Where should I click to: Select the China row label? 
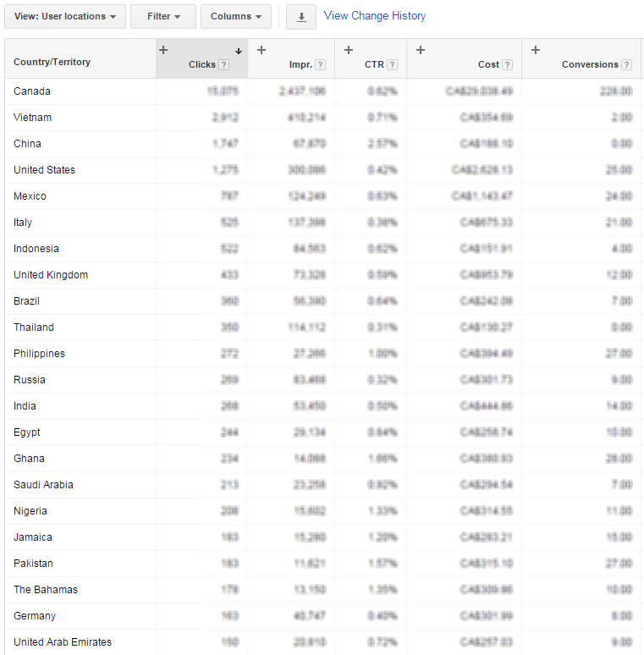click(x=27, y=144)
